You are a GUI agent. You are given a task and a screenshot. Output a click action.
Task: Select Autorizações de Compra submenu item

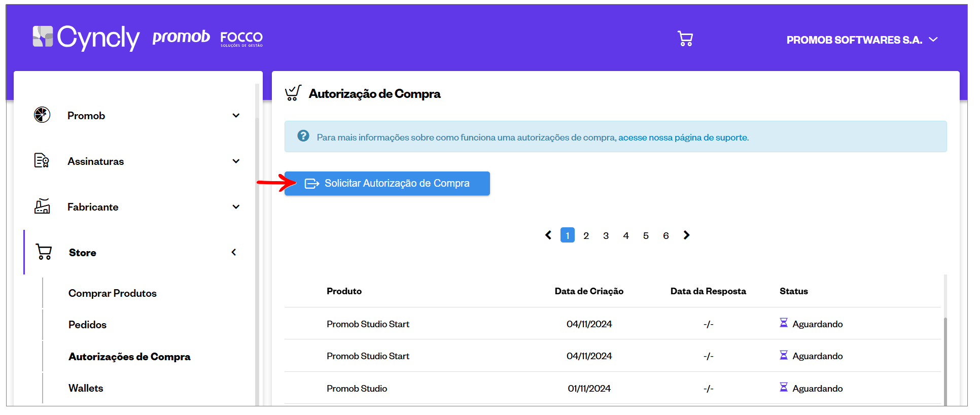[x=129, y=357]
